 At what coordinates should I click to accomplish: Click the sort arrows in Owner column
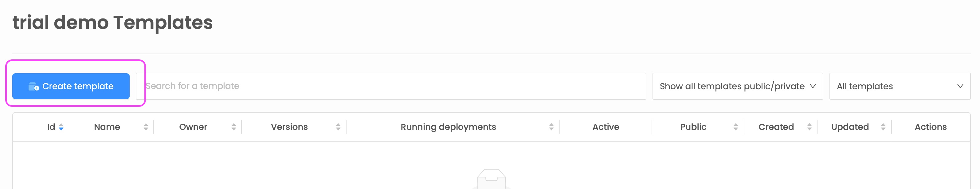[233, 127]
